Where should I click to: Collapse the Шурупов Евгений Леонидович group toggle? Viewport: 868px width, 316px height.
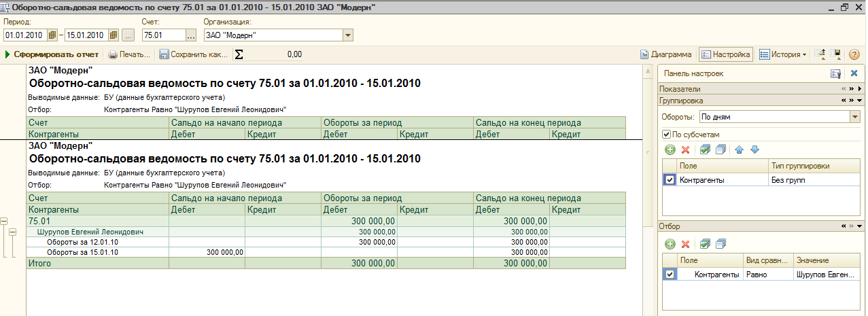click(13, 232)
